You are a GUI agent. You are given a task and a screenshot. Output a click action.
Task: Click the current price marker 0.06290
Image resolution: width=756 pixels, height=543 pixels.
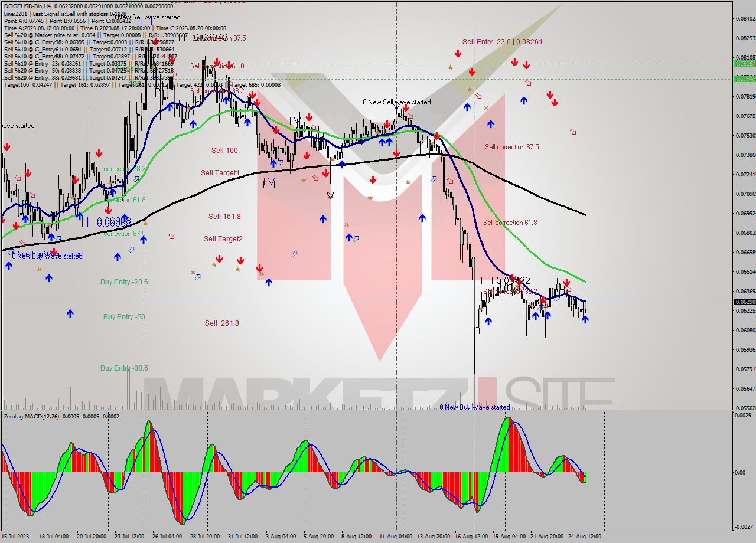(744, 302)
